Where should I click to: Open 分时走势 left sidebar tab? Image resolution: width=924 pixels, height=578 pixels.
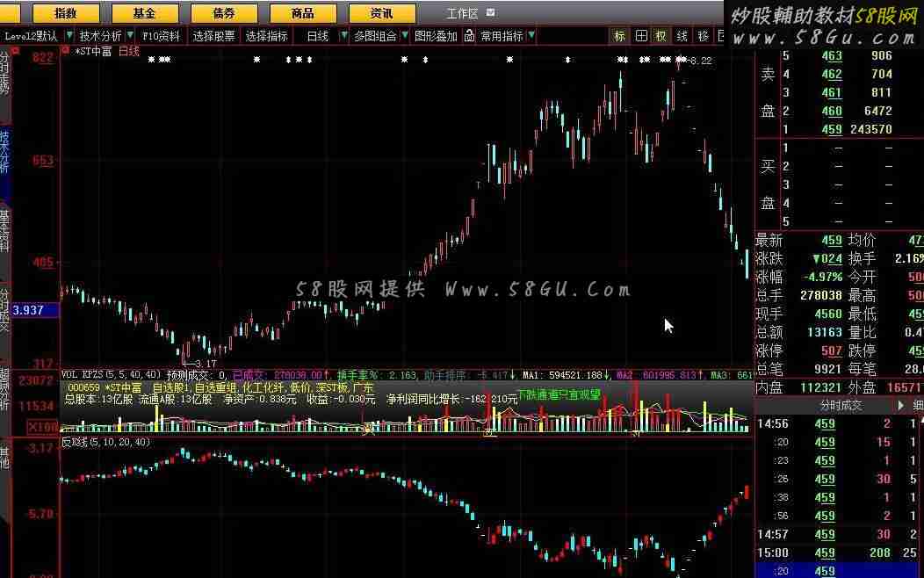click(x=4, y=72)
